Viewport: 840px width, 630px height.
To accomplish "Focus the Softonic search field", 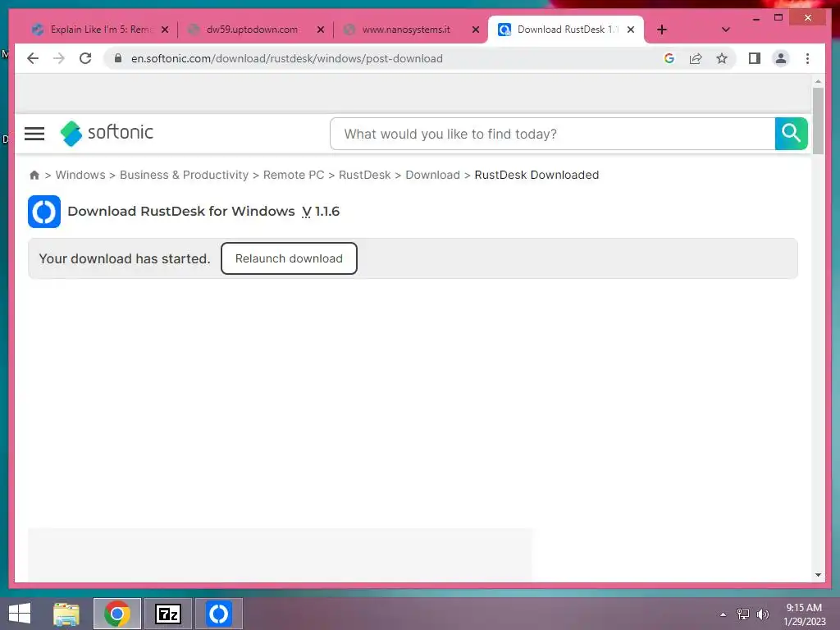I will coord(552,134).
